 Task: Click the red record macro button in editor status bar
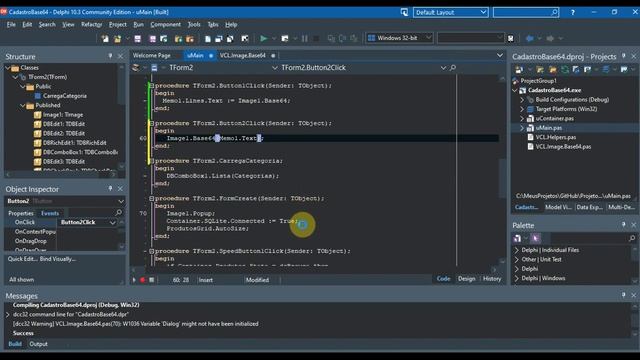pos(142,280)
